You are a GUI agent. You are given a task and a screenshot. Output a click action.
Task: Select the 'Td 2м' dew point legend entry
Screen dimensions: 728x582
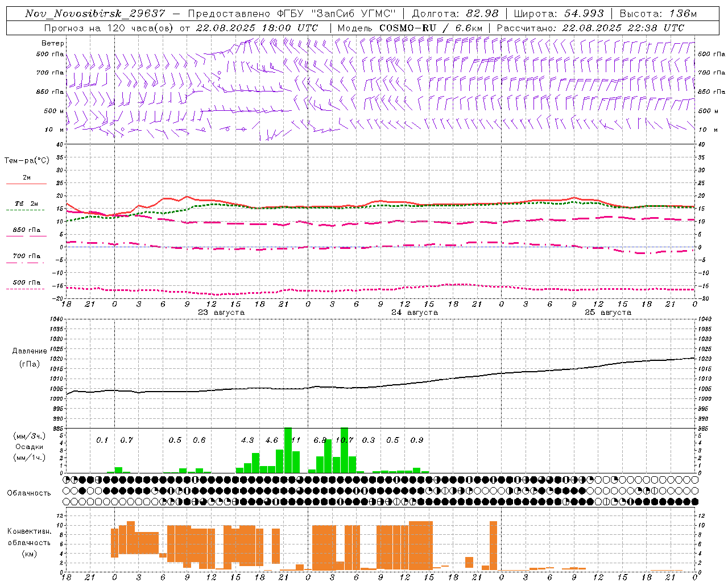pyautogui.click(x=27, y=203)
